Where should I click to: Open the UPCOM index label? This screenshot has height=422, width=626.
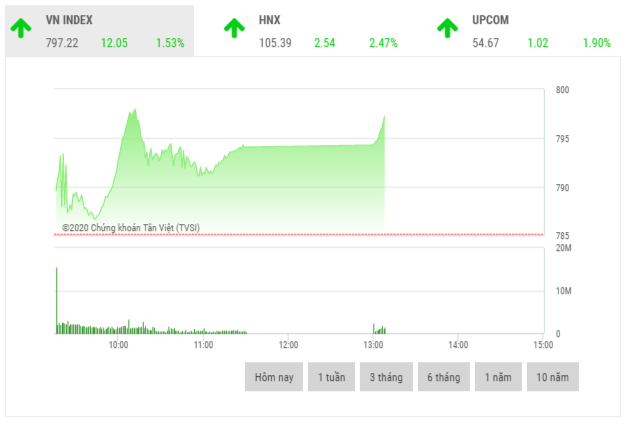coord(491,20)
